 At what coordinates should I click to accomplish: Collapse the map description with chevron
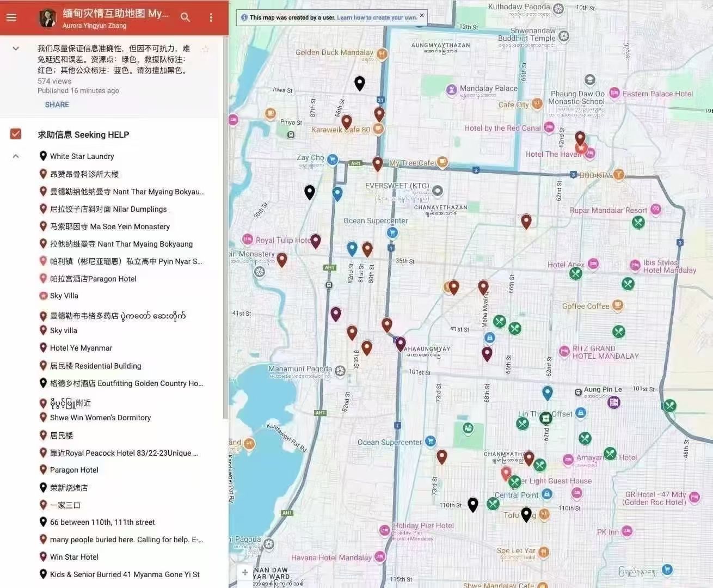click(16, 48)
